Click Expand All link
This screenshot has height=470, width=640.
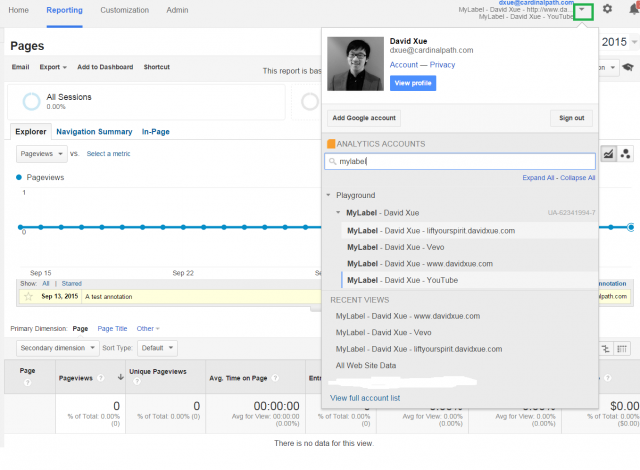(x=538, y=178)
